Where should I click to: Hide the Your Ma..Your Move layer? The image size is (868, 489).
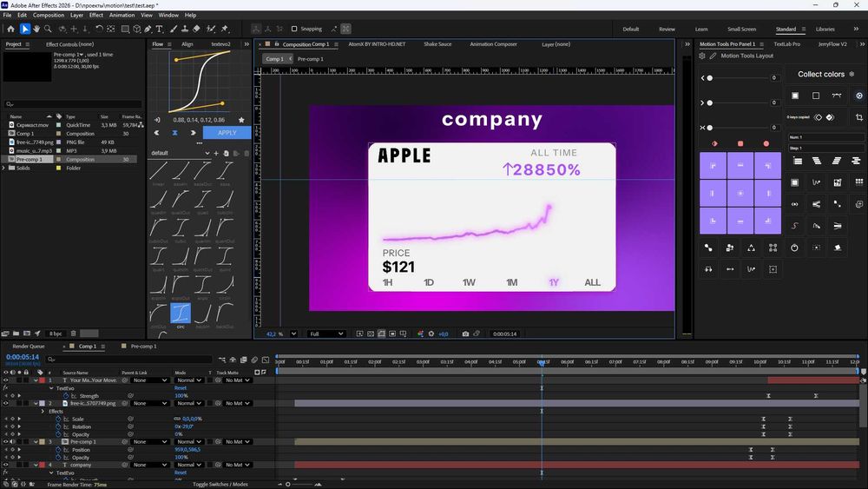tap(5, 380)
